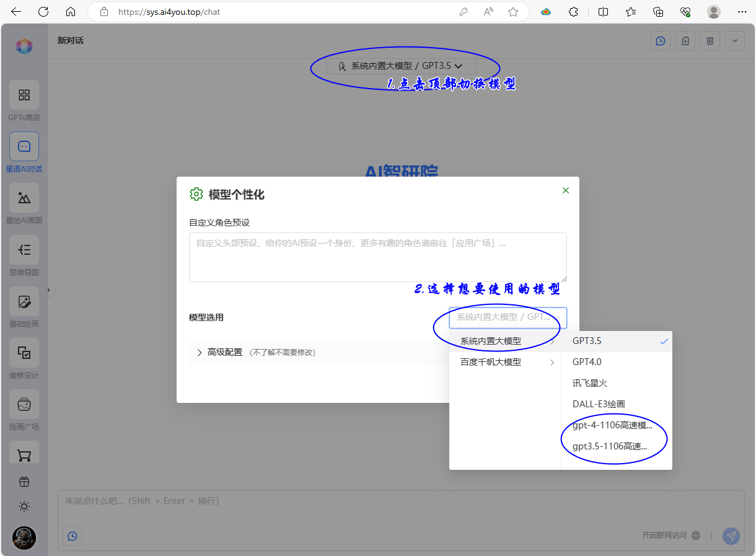Toggle read aloud icon in address bar
Image resolution: width=756 pixels, height=556 pixels.
point(488,12)
